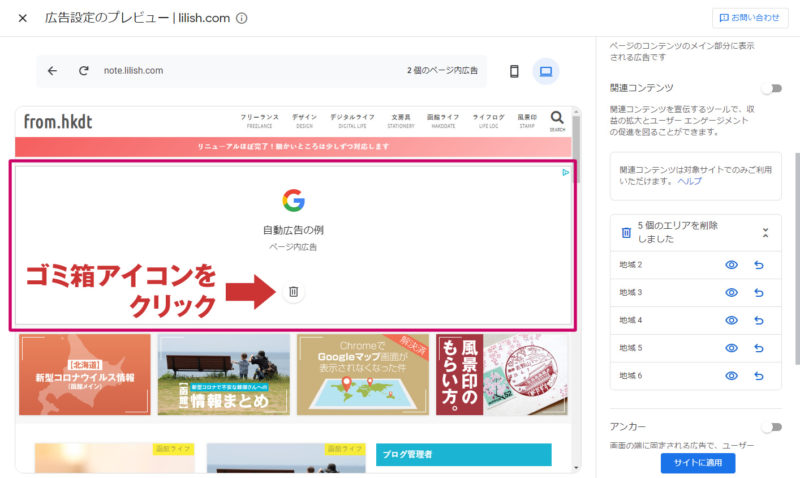Switch to desktop device preview
Viewport: 800px width, 478px height.
tap(546, 71)
